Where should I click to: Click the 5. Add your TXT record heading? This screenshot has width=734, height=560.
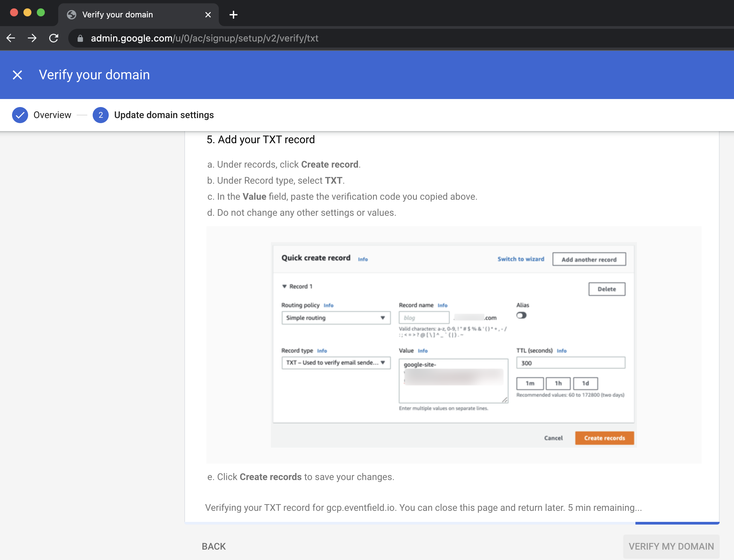pyautogui.click(x=261, y=139)
